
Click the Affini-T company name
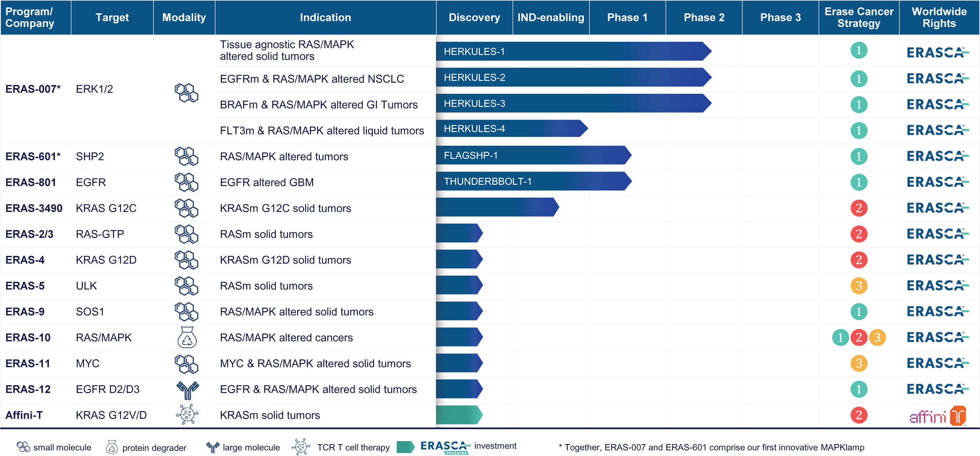[x=24, y=415]
